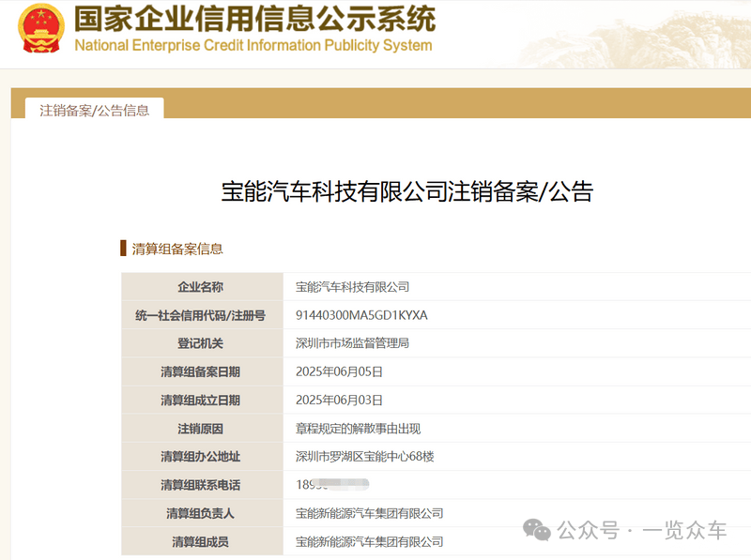Click the 清算组联系电话 label cell
Screen dimensions: 751x560
(x=202, y=485)
